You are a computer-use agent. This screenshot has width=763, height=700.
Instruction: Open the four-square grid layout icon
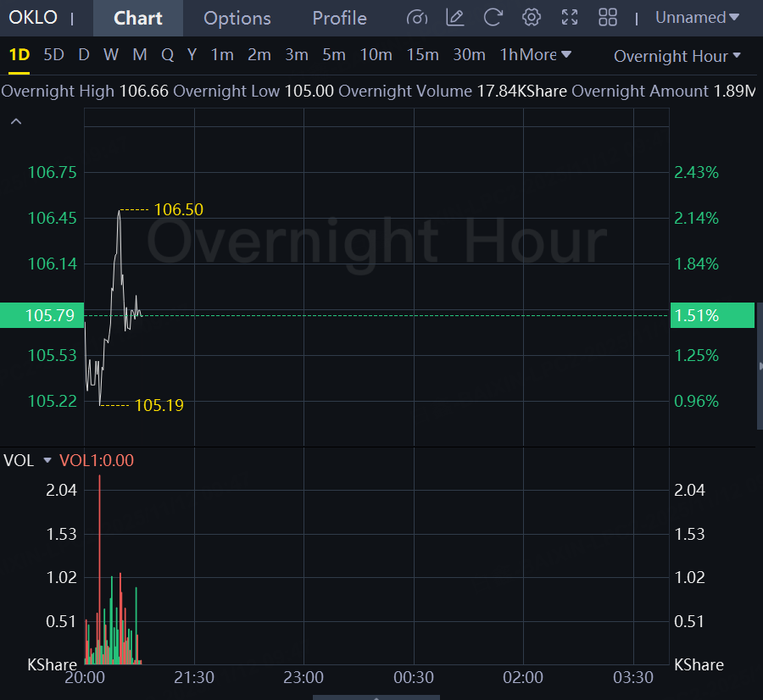[608, 18]
